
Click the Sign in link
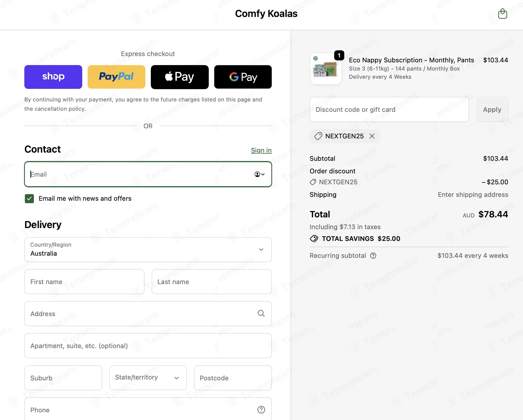coord(261,150)
